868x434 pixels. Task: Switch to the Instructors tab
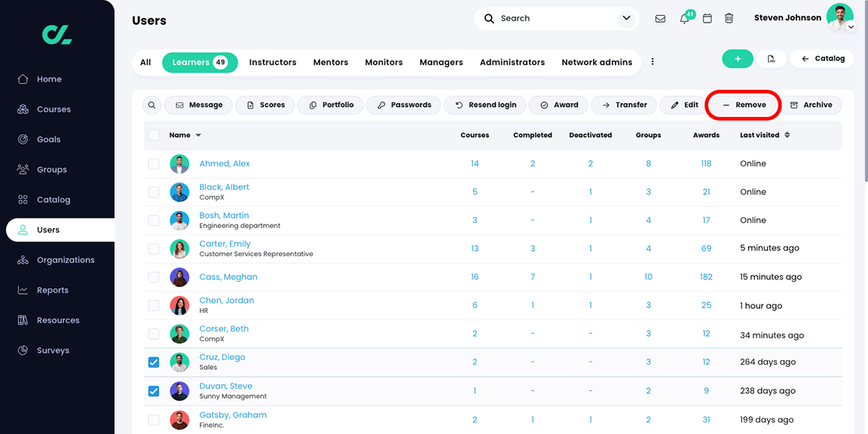pos(273,63)
